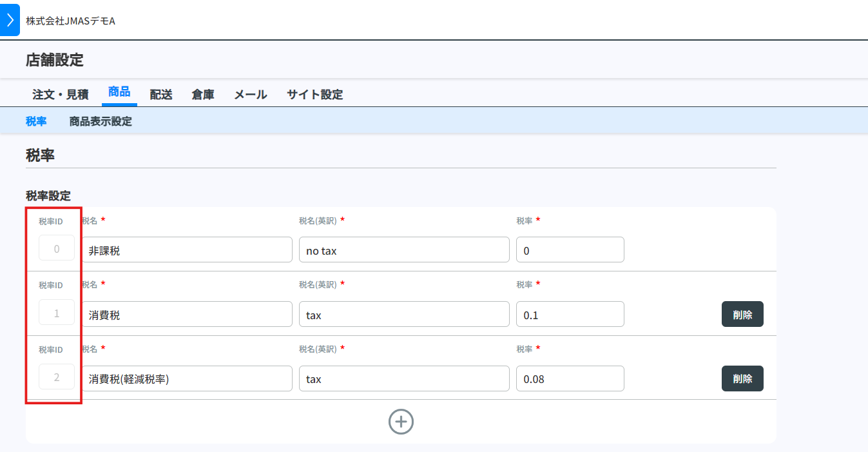The height and width of the screenshot is (452, 868).
Task: Go to the メール tab
Action: [250, 94]
